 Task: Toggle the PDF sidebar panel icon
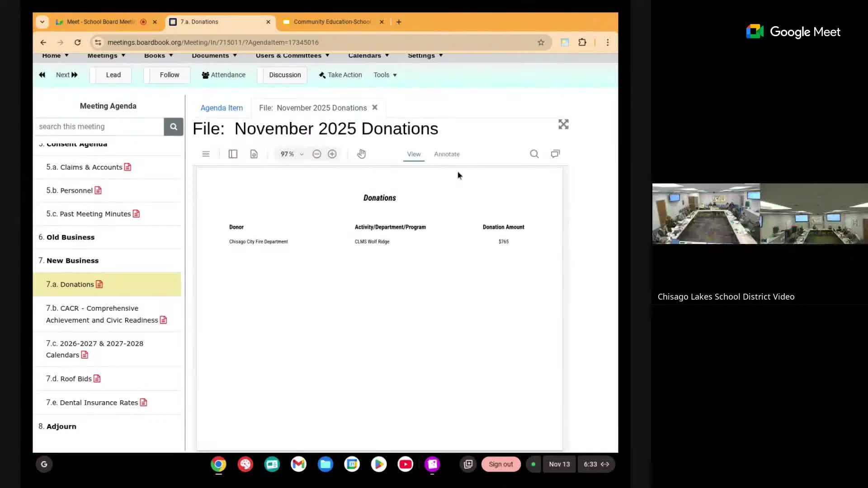click(233, 154)
